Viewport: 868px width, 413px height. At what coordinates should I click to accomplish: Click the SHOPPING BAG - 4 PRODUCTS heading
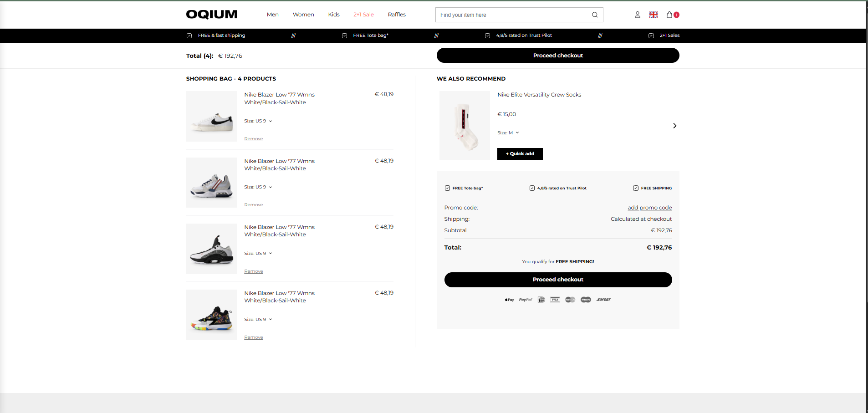pyautogui.click(x=231, y=79)
